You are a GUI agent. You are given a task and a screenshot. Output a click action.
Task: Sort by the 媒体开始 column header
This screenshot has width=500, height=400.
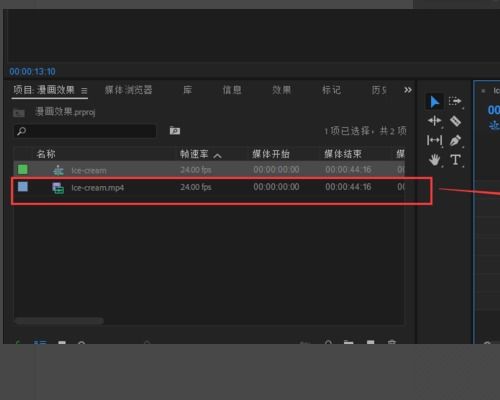tap(271, 154)
